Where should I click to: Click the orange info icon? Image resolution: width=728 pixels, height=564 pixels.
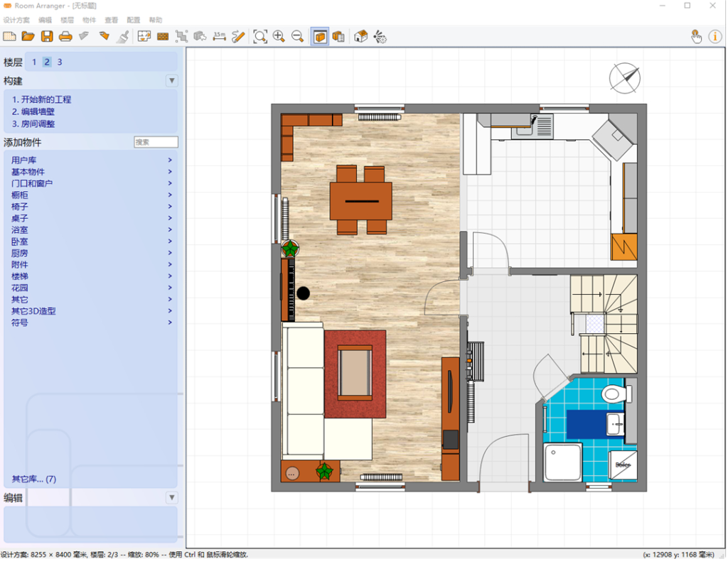[715, 37]
